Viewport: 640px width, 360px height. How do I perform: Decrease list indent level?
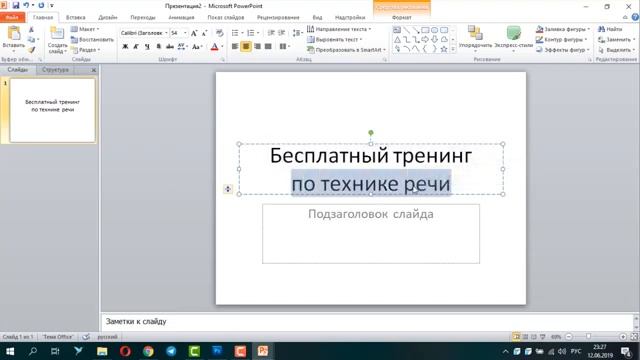tap(271, 33)
